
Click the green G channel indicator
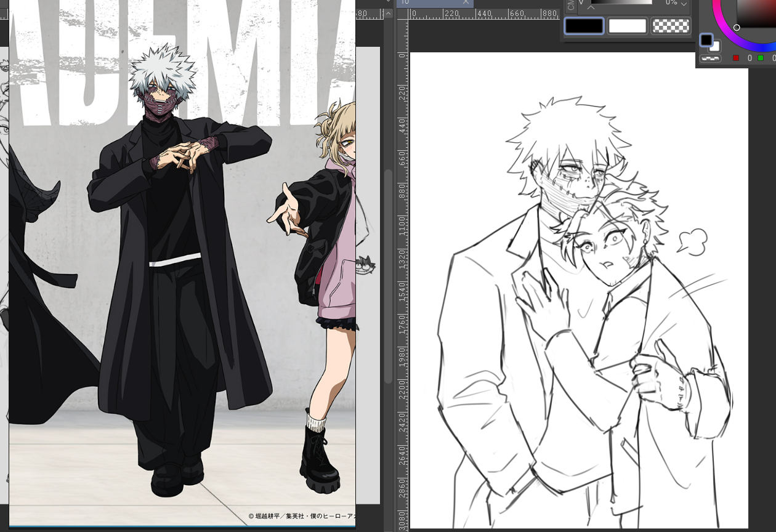click(761, 58)
